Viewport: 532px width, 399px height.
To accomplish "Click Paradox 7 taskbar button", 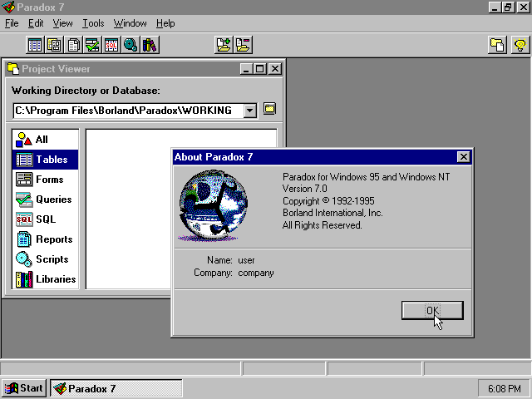I will click(116, 388).
